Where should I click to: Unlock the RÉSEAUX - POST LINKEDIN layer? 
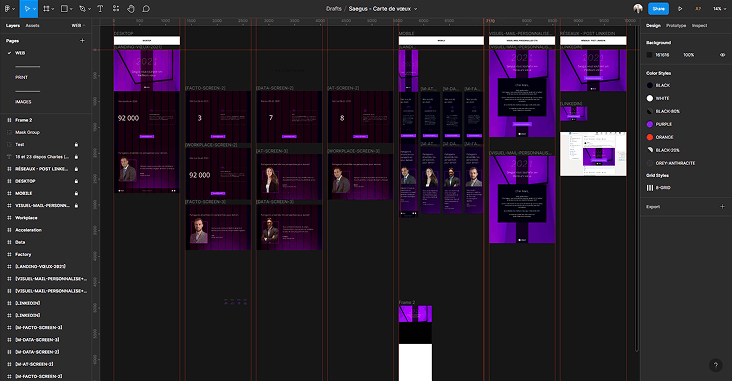tap(76, 169)
